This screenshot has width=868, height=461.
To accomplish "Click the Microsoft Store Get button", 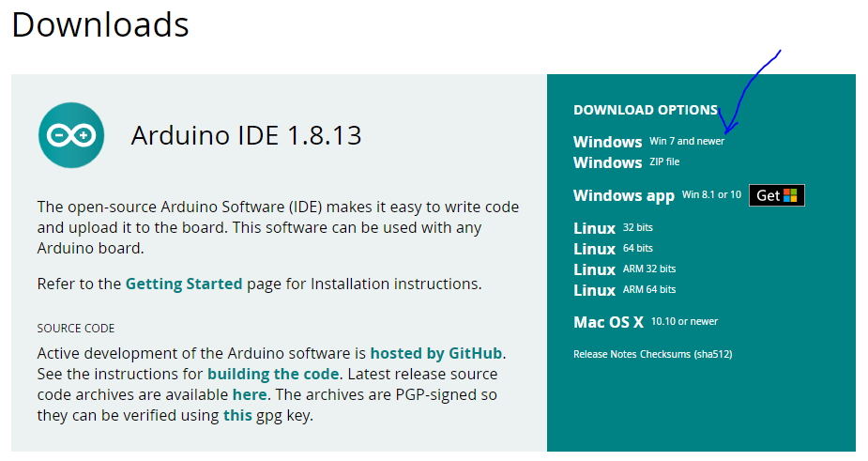I will 777,195.
